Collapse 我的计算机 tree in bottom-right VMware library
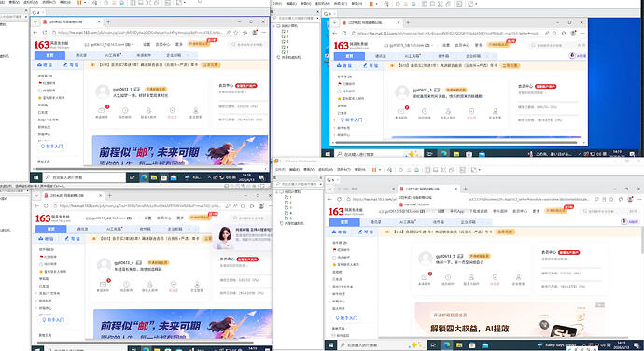Image resolution: width=644 pixels, height=351 pixels. [x=276, y=191]
